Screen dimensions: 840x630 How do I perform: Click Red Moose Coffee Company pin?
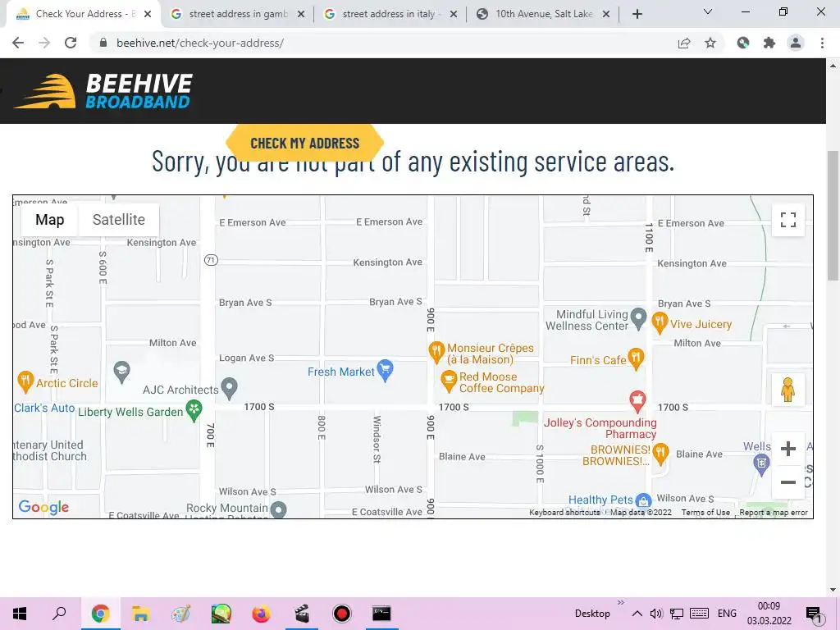448,381
